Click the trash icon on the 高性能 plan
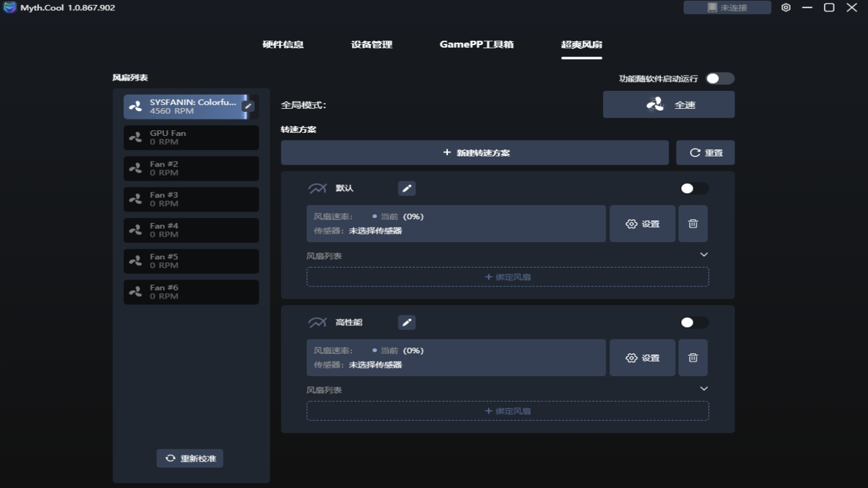 pos(693,357)
